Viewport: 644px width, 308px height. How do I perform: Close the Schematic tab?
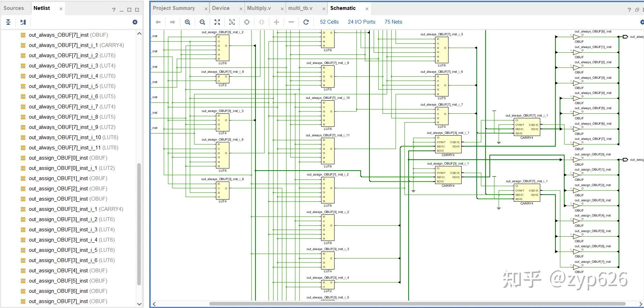click(367, 9)
